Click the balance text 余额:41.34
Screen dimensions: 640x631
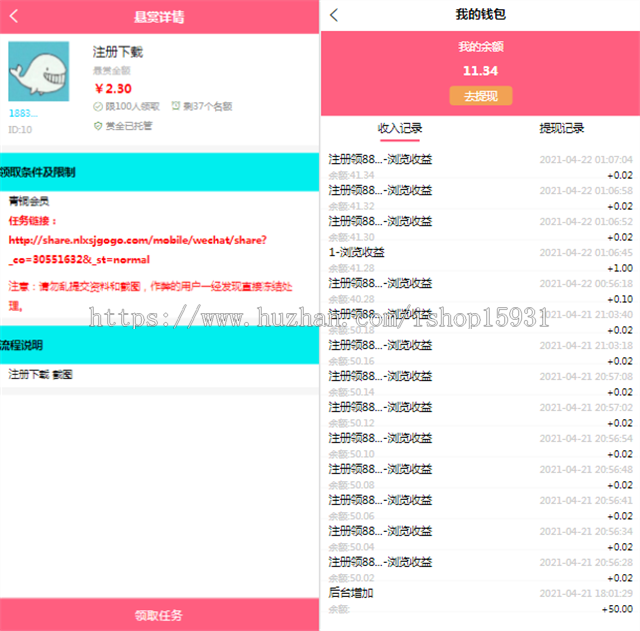tap(351, 175)
